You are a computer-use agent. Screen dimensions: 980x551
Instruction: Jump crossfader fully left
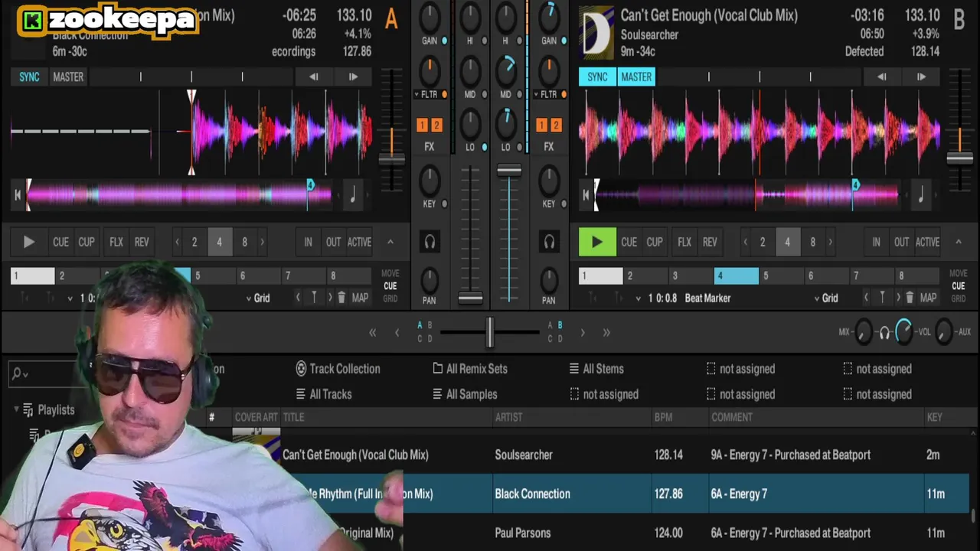click(x=373, y=332)
